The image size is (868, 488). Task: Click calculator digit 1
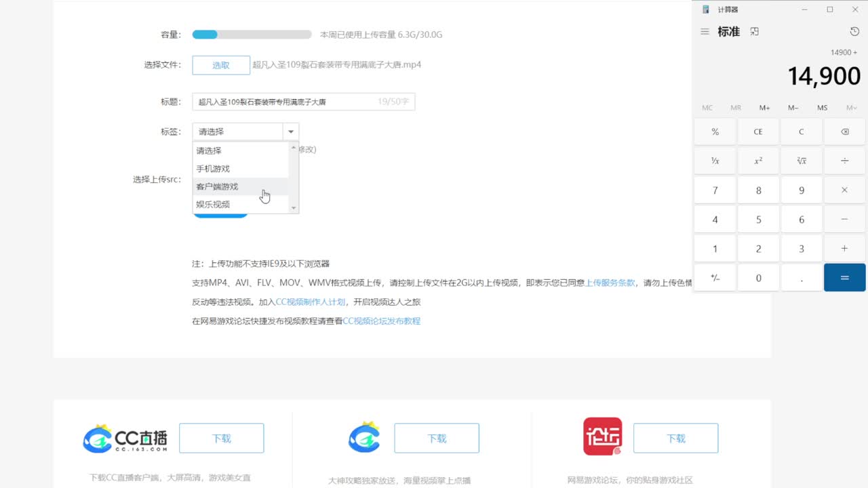(715, 249)
